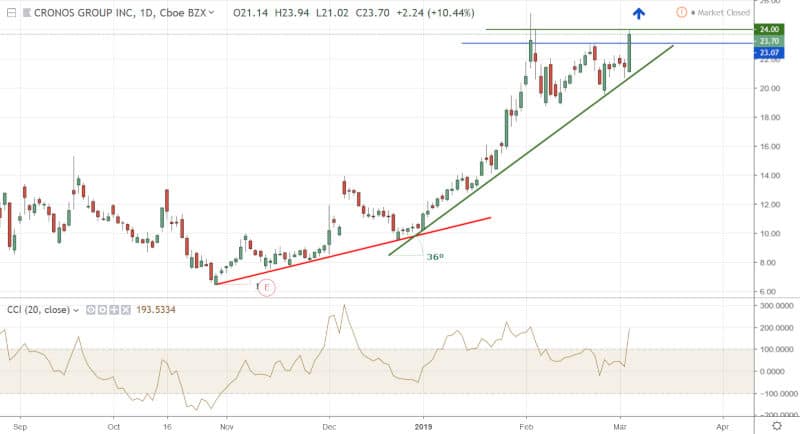The width and height of the screenshot is (800, 434).
Task: Select the blue 23.07 price label
Action: [769, 53]
